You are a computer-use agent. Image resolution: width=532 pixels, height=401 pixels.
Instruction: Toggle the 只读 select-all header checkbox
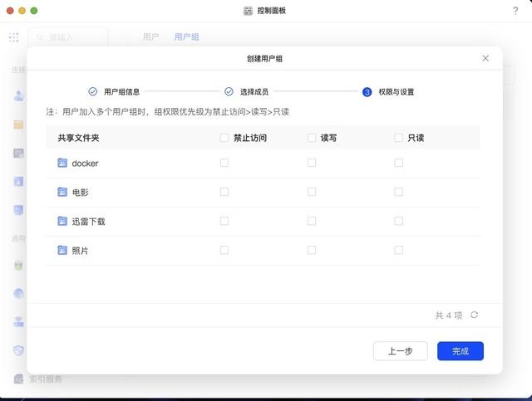click(x=399, y=138)
